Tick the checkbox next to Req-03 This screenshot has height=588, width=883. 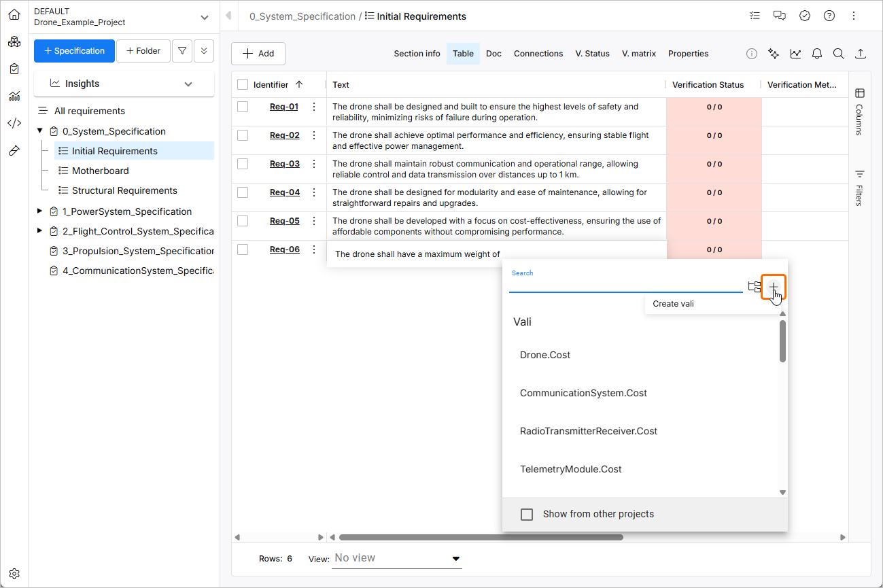[x=243, y=163]
